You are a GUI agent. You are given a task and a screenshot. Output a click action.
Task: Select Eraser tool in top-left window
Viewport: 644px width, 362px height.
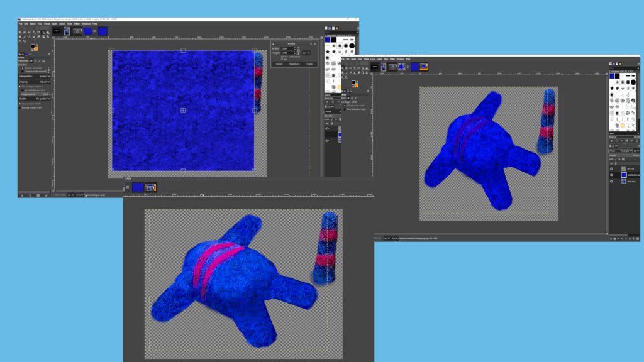coord(29,36)
